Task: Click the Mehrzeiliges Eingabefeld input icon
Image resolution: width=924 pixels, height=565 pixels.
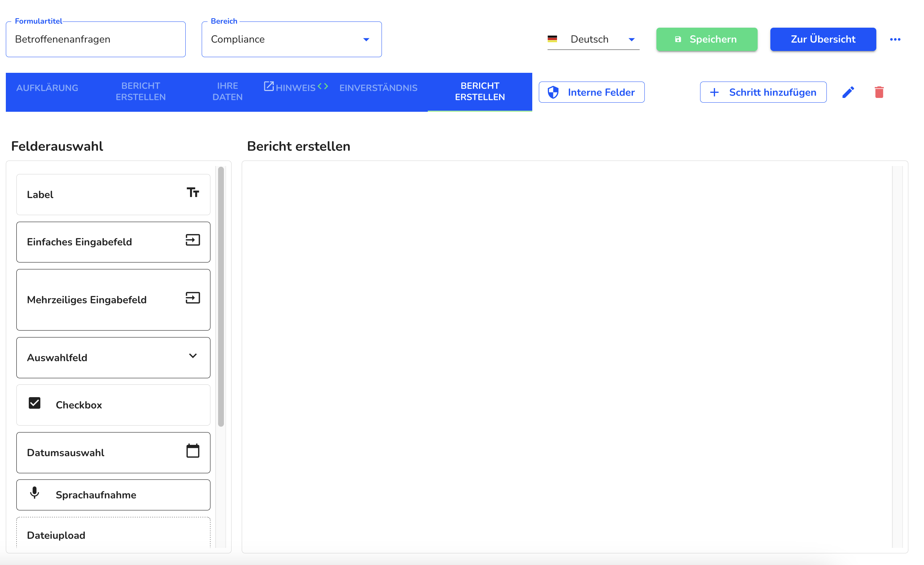Action: [193, 298]
